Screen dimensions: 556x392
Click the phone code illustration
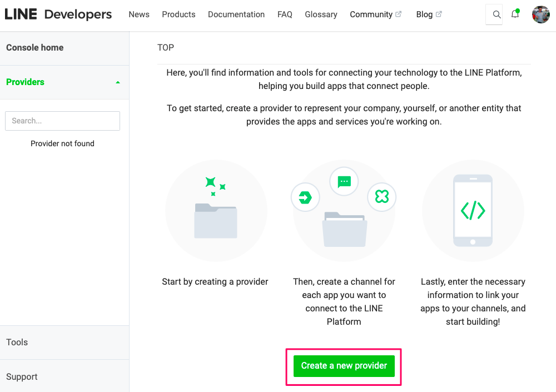click(x=473, y=211)
